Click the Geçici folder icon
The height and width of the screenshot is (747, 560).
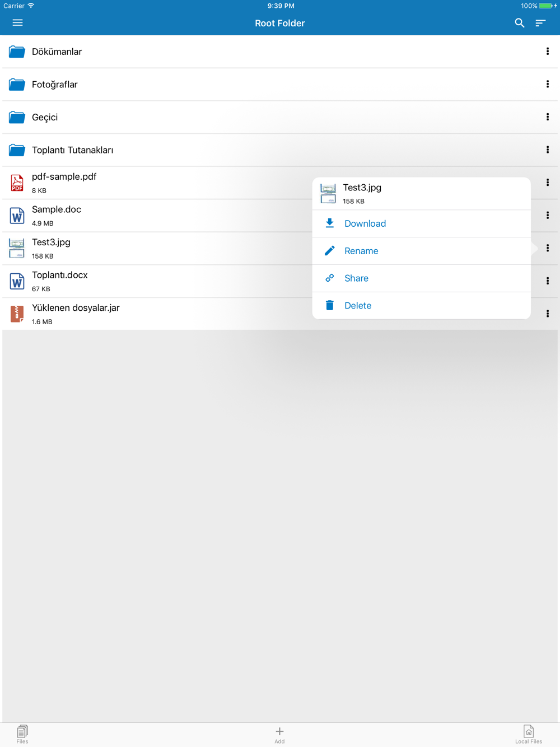click(17, 117)
